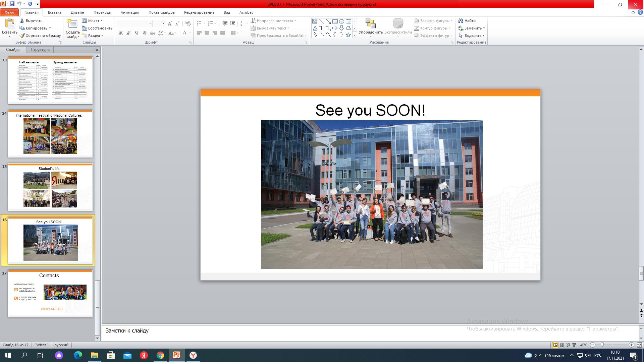Viewport: 644px width, 362px height.
Task: Click the Find (Найти) binoculars icon
Action: click(461, 21)
